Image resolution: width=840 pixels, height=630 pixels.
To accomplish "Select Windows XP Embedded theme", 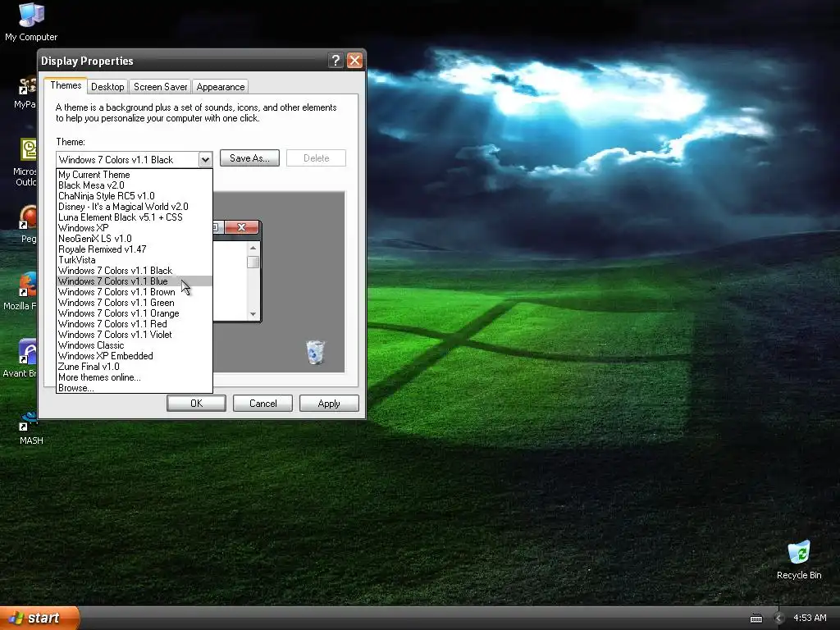I will pos(135,356).
